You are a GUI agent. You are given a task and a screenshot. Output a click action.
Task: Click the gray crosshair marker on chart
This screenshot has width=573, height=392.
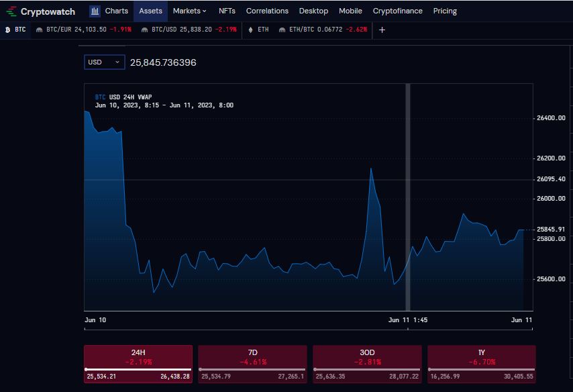pyautogui.click(x=408, y=197)
